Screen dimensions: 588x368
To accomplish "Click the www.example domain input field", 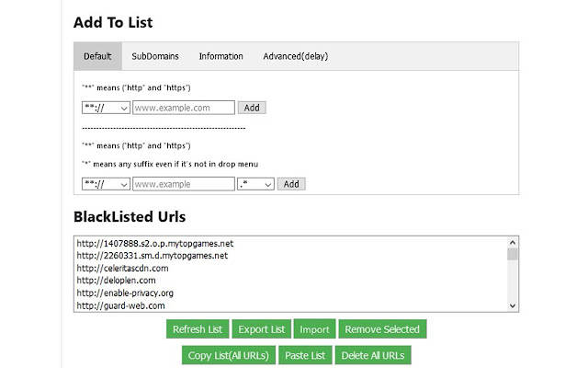I will [184, 184].
